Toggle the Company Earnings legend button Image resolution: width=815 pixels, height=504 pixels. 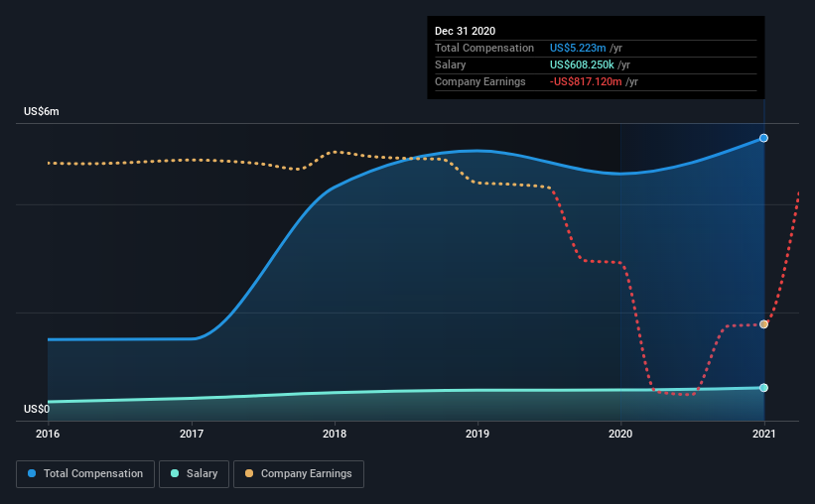point(299,474)
